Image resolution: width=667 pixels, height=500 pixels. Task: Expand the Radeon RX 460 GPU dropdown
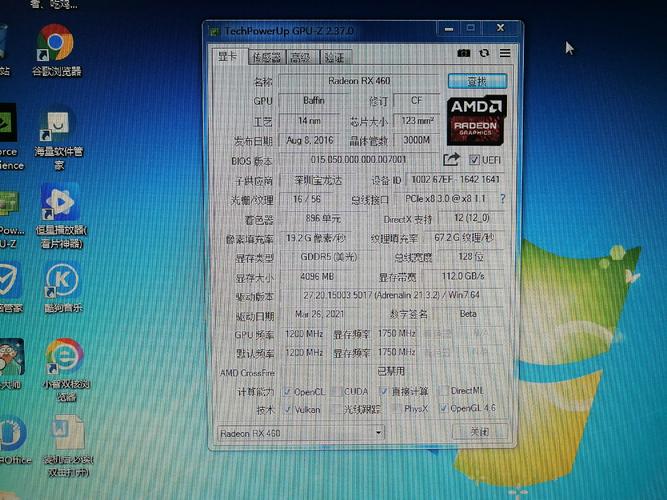pyautogui.click(x=378, y=433)
